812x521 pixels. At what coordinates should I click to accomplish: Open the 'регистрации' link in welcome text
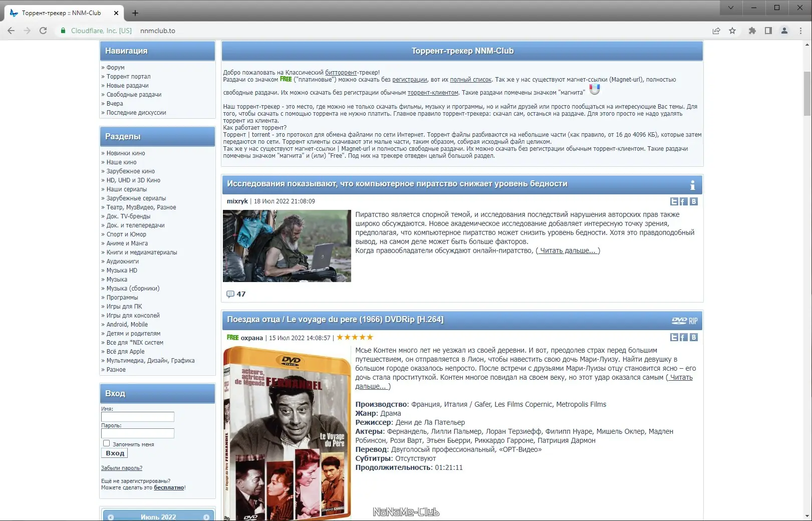(x=410, y=80)
